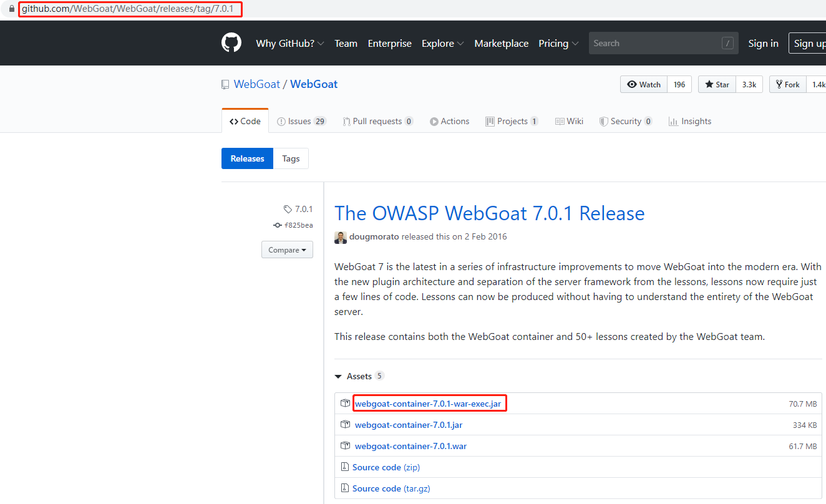Screen dimensions: 826x504
Task: Open the Explore dropdown menu
Action: [442, 43]
